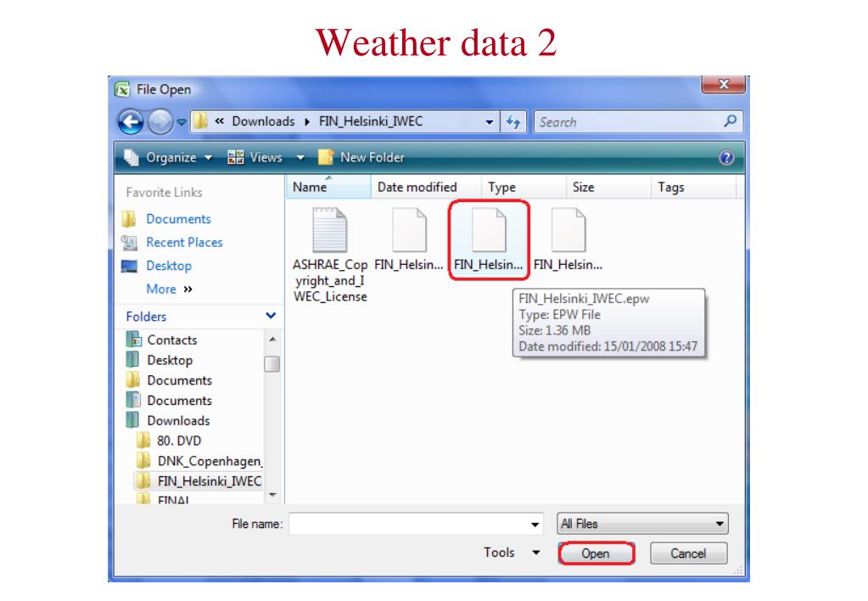Image resolution: width=868 pixels, height=601 pixels.
Task: Click the folder icon in address bar
Action: coord(201,121)
